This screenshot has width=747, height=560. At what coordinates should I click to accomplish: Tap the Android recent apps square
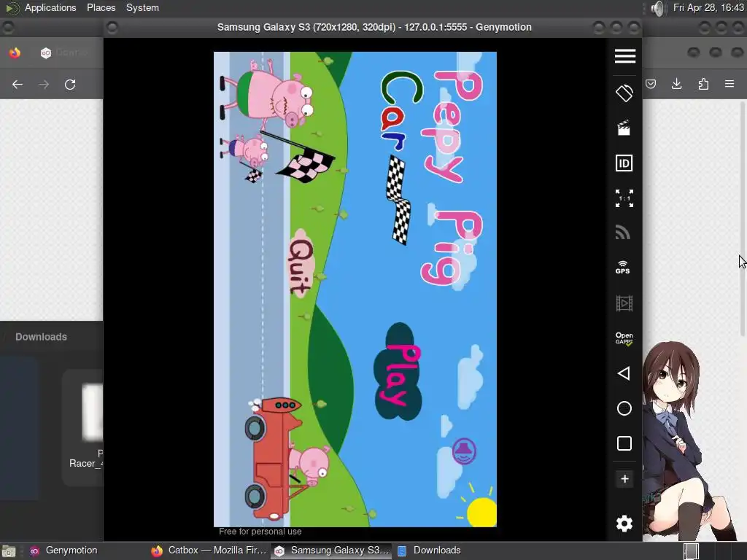coord(624,443)
